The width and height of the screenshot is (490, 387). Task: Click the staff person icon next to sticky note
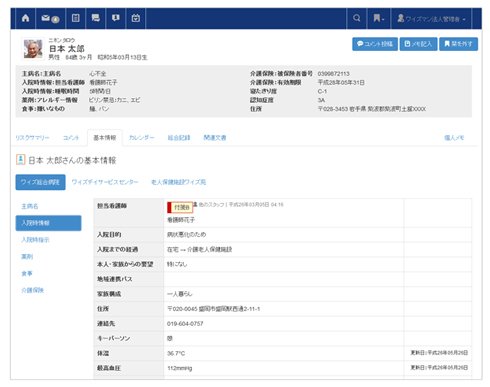click(195, 204)
